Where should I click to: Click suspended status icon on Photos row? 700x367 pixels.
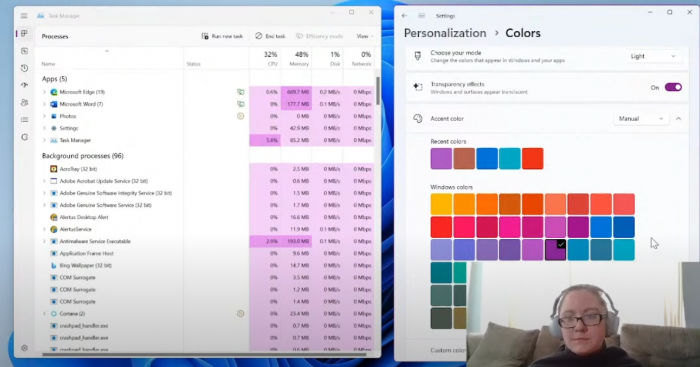[x=241, y=116]
